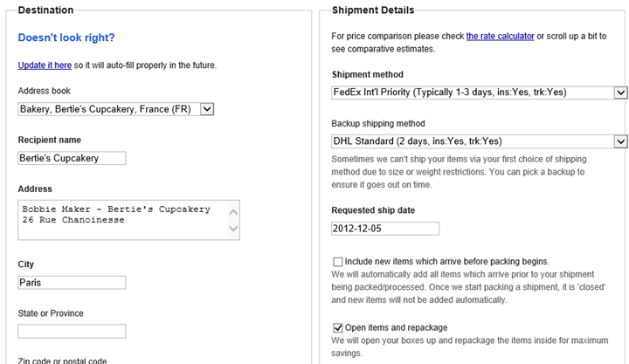Click the Open items and repackage label
Image resolution: width=629 pixels, height=364 pixels.
(396, 328)
